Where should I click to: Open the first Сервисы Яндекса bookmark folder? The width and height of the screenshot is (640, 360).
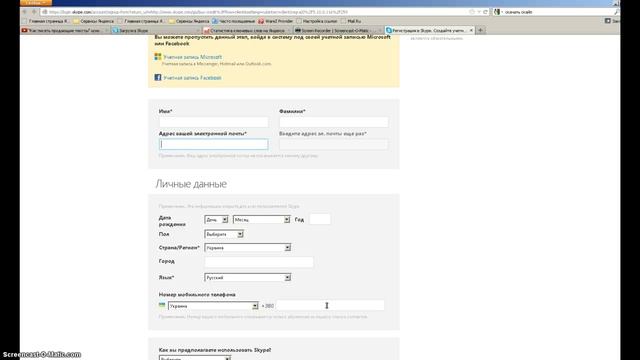(93, 21)
